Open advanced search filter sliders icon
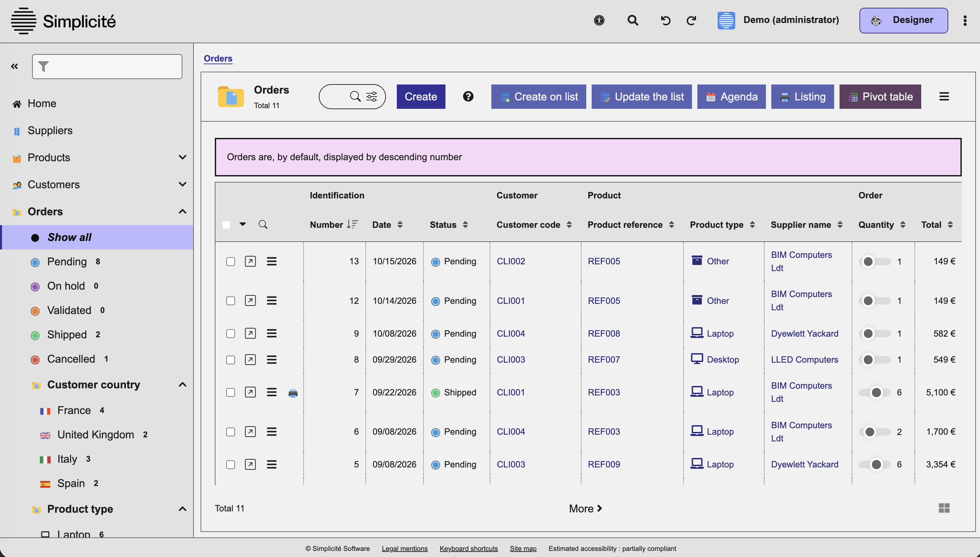980x557 pixels. click(371, 96)
